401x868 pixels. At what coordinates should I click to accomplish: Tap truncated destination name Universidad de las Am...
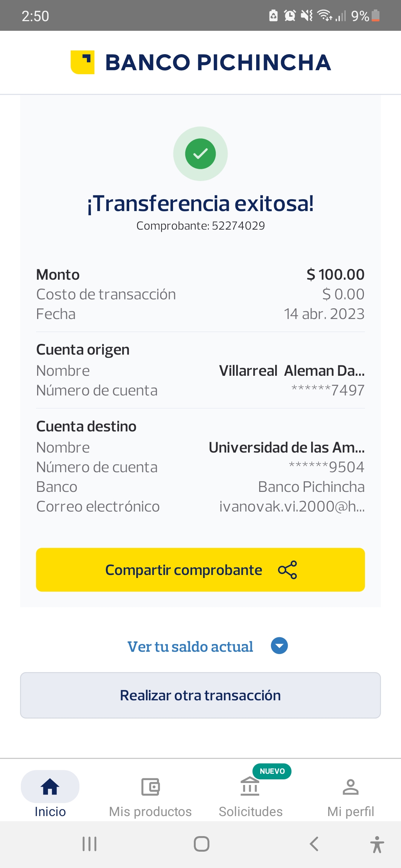click(x=287, y=447)
